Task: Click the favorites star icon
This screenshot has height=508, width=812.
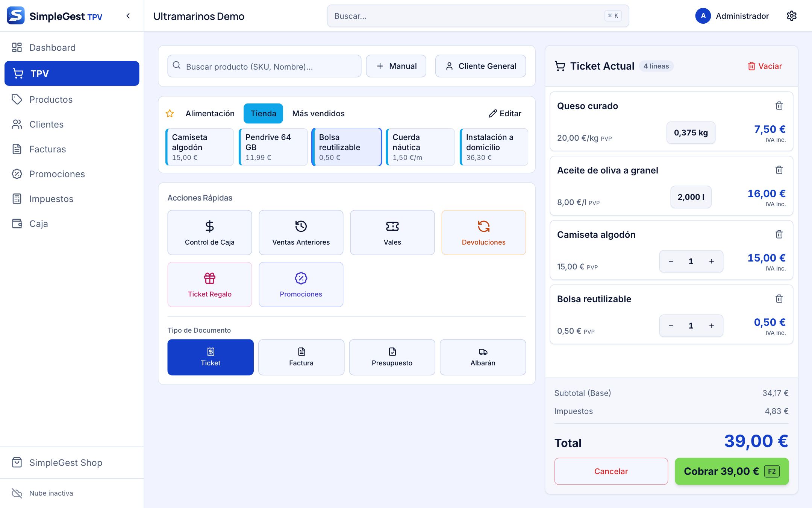Action: 170,113
